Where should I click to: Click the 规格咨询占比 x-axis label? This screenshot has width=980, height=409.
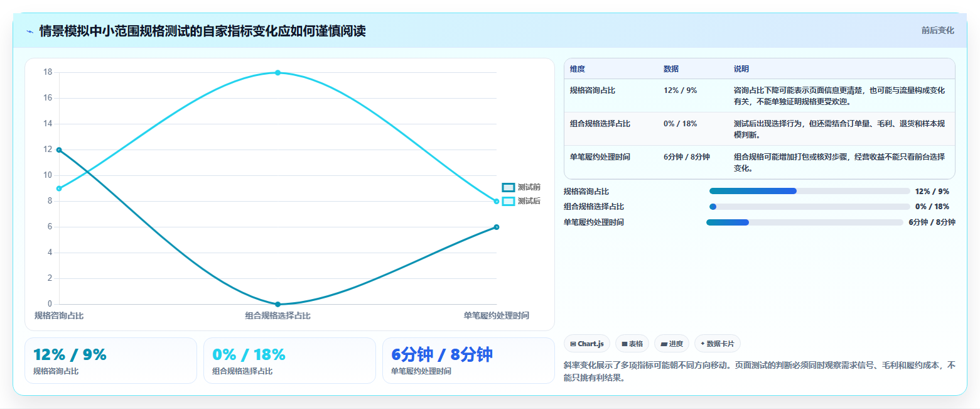point(59,315)
